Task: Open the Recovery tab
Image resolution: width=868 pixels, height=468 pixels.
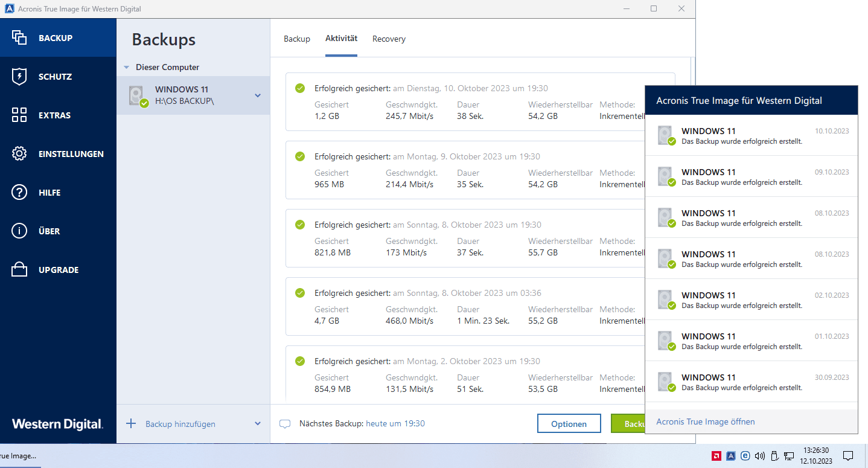Action: (389, 39)
